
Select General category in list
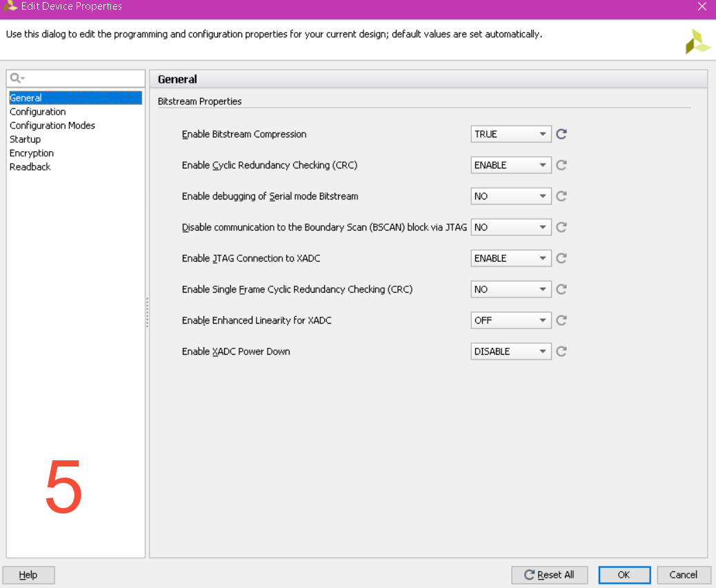pyautogui.click(x=75, y=98)
